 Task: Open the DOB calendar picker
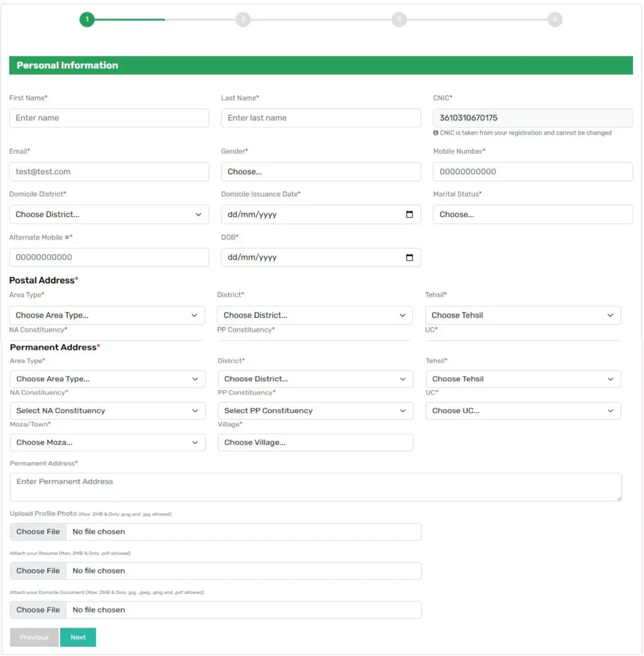pyautogui.click(x=410, y=257)
